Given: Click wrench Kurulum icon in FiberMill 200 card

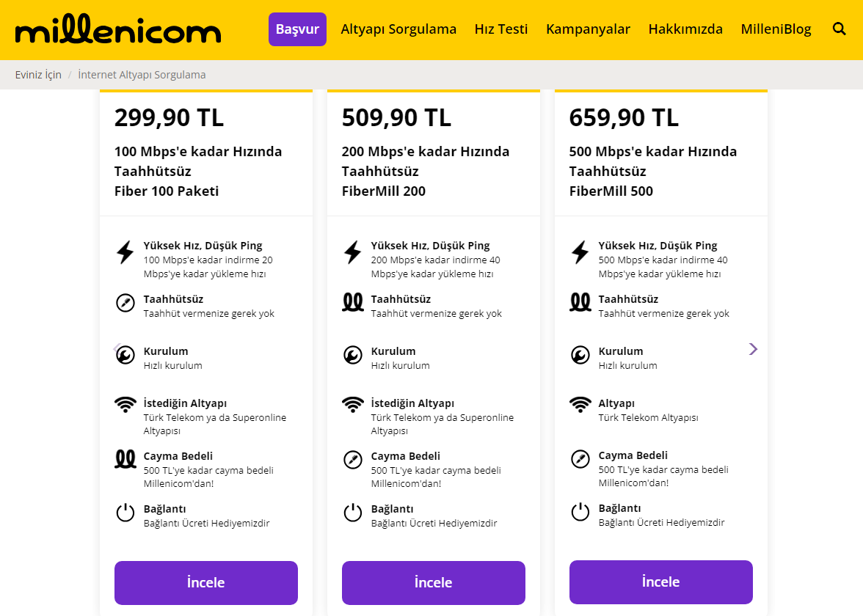Looking at the screenshot, I should 353,356.
